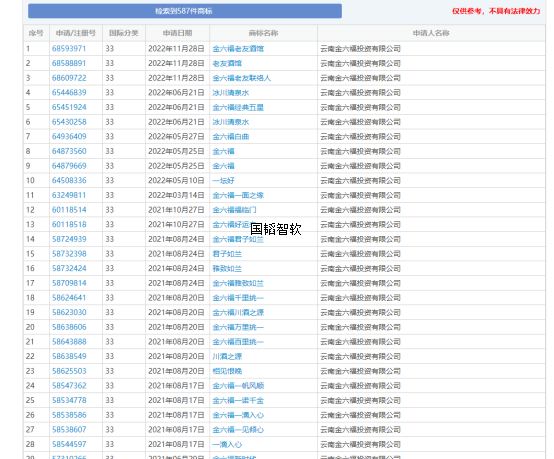View the 君子如兰 trademark in row 15
The height and width of the screenshot is (459, 554).
[227, 254]
